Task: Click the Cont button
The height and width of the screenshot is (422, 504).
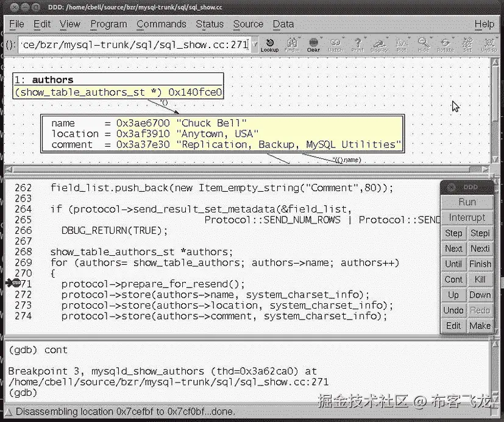Action: pyautogui.click(x=453, y=280)
